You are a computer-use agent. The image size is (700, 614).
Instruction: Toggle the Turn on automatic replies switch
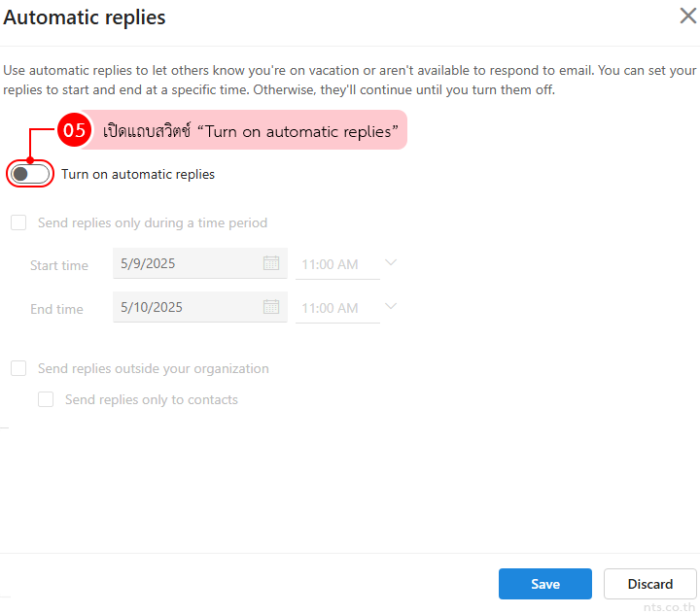coord(30,174)
